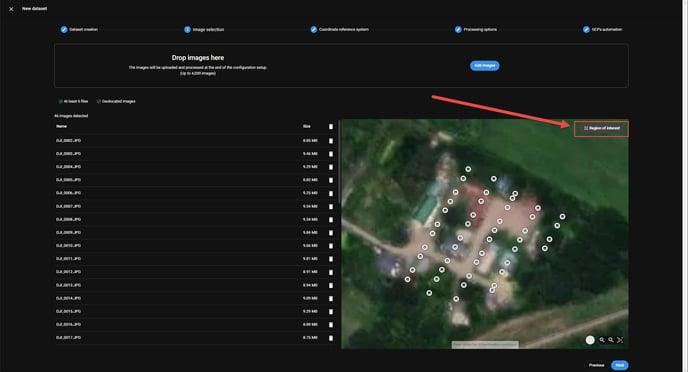The width and height of the screenshot is (688, 372).
Task: Delete all images using header trash icon
Action: tap(331, 126)
